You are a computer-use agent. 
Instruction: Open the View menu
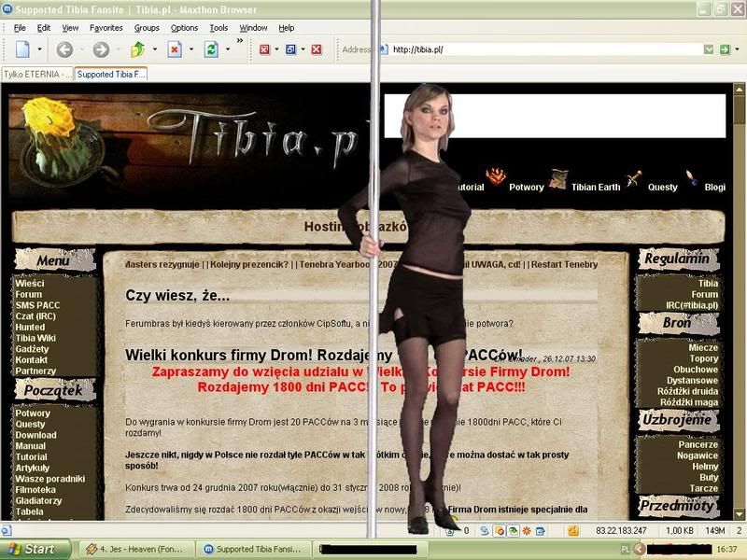70,28
